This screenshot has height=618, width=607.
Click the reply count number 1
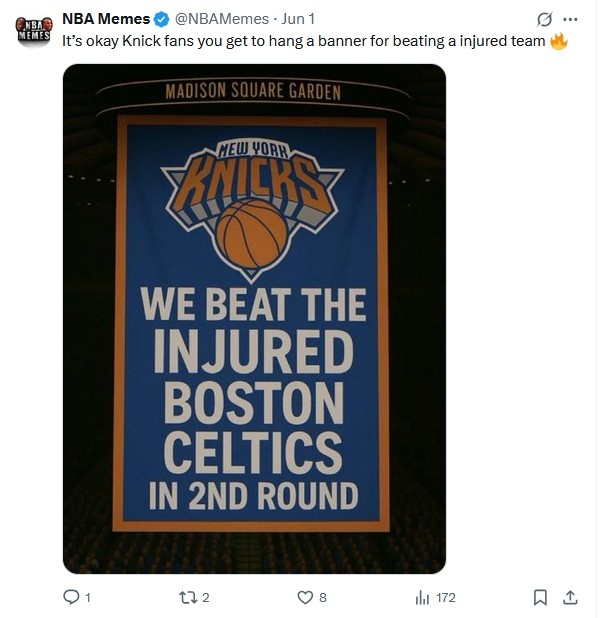tap(88, 597)
